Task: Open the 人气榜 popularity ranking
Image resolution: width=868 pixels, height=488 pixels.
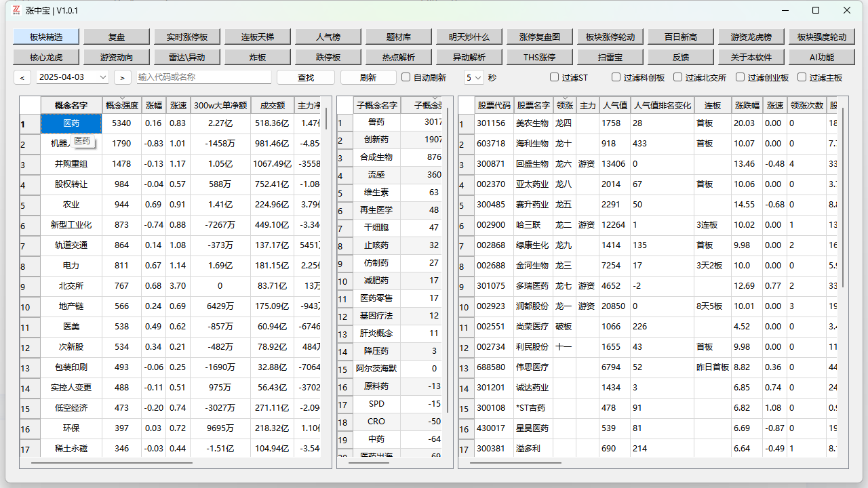Action: pos(328,36)
